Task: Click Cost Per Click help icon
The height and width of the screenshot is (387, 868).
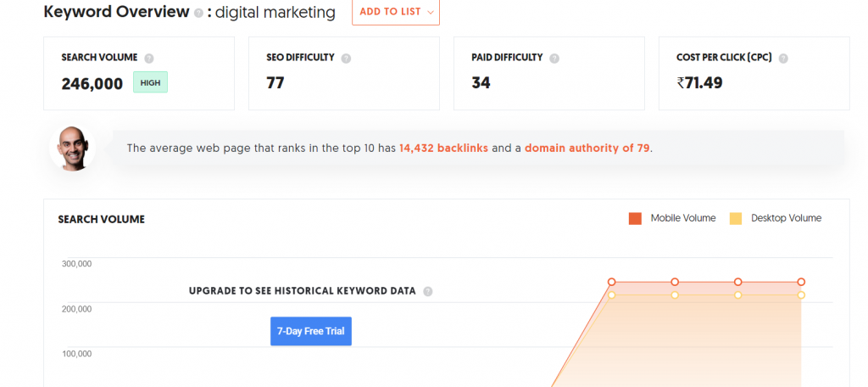Action: pyautogui.click(x=783, y=59)
